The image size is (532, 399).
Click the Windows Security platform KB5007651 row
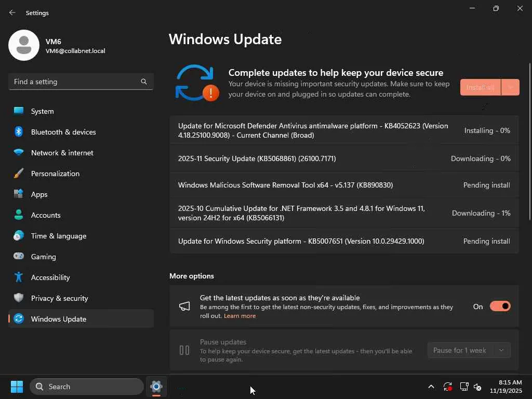(x=344, y=241)
